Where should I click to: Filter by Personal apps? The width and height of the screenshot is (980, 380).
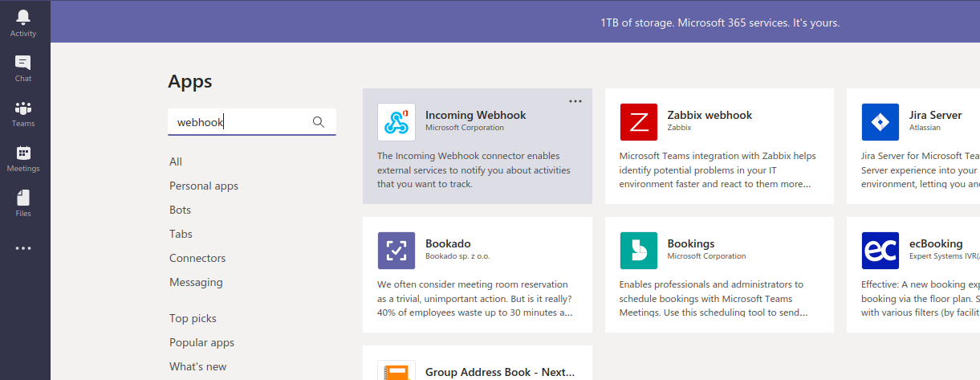[204, 186]
